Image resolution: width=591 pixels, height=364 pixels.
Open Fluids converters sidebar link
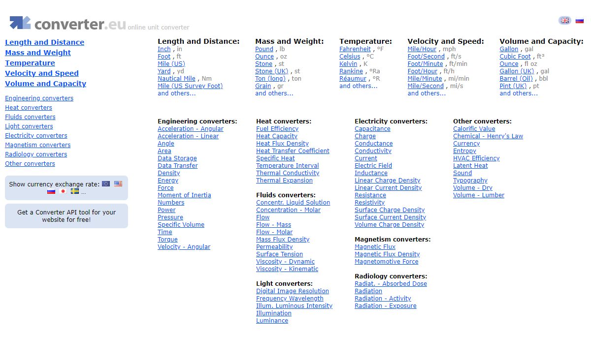pos(30,117)
